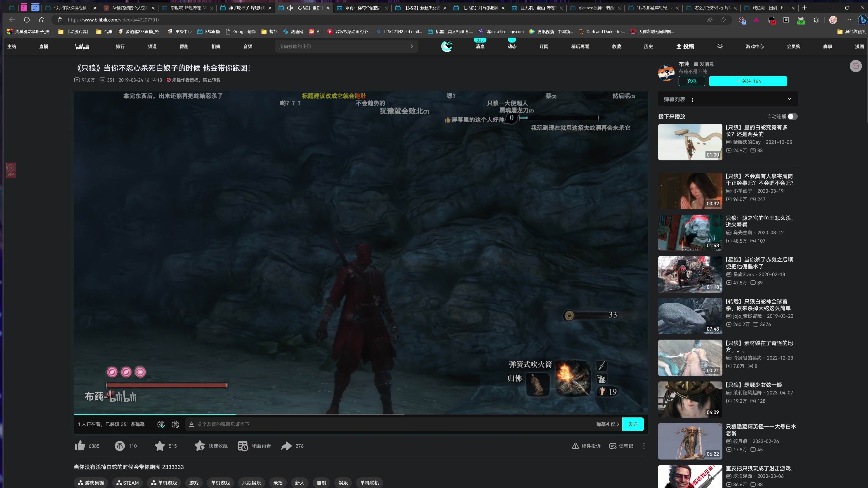Open thumbnail of 瑟瑟少女弦一姬 video

[x=690, y=399]
